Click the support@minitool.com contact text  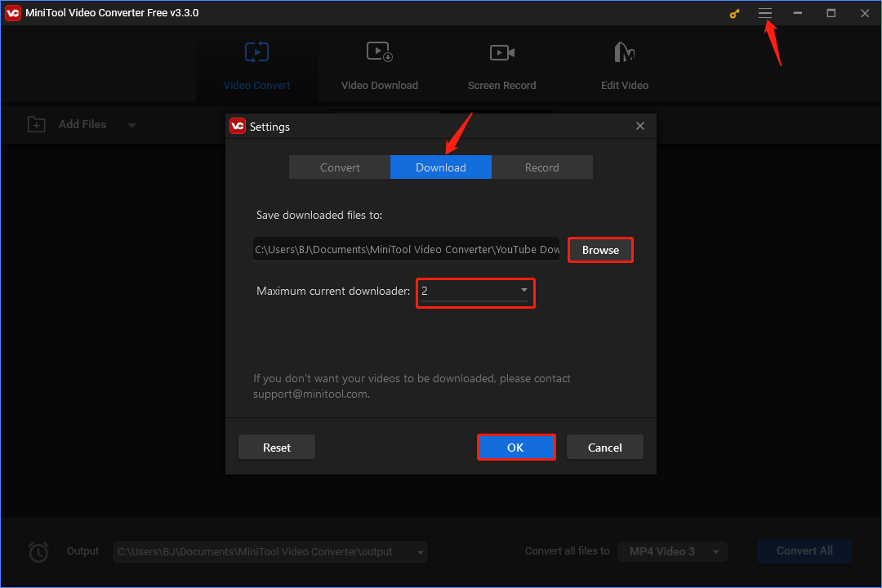[310, 394]
